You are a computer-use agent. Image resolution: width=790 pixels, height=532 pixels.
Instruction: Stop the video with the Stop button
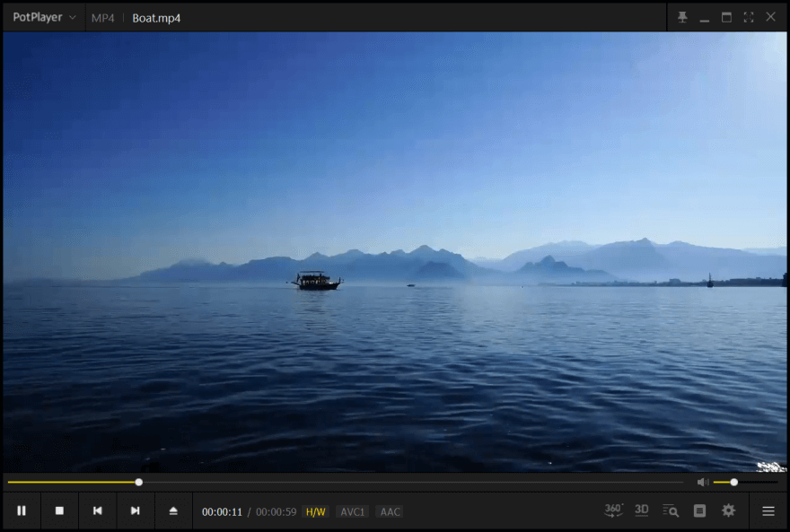point(59,510)
